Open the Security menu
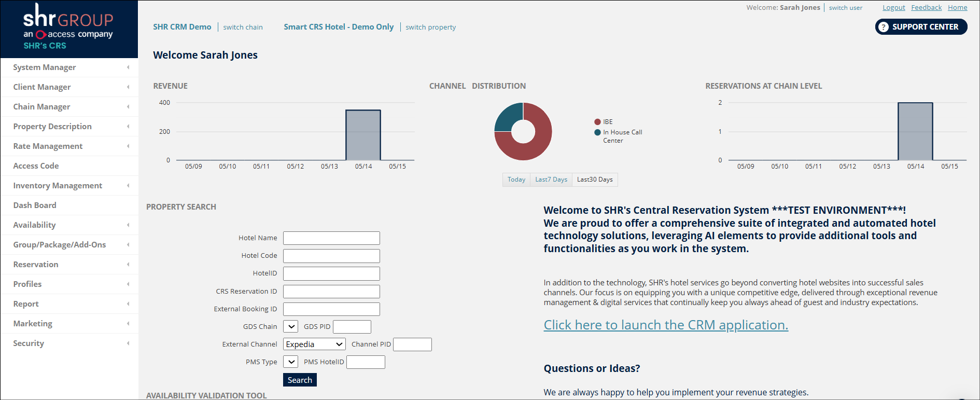Image resolution: width=980 pixels, height=400 pixels. pyautogui.click(x=69, y=343)
